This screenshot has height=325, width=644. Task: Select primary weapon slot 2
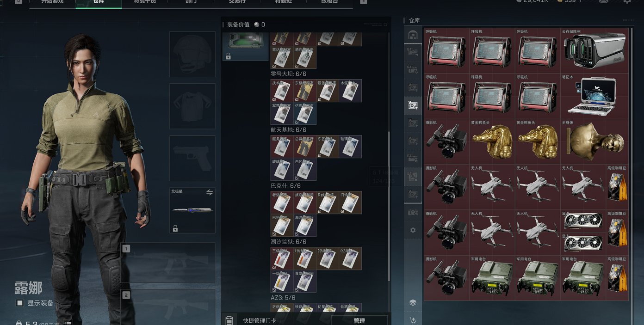tap(168, 307)
